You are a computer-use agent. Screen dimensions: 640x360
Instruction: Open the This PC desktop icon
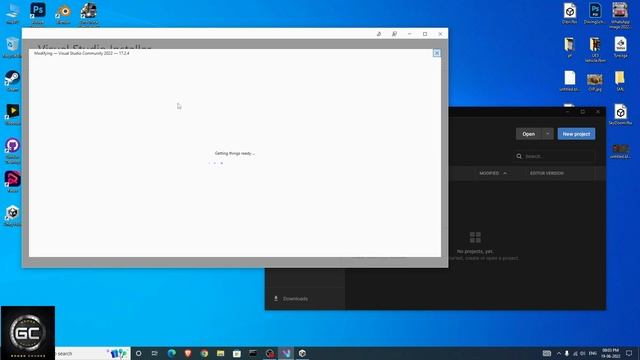12,13
